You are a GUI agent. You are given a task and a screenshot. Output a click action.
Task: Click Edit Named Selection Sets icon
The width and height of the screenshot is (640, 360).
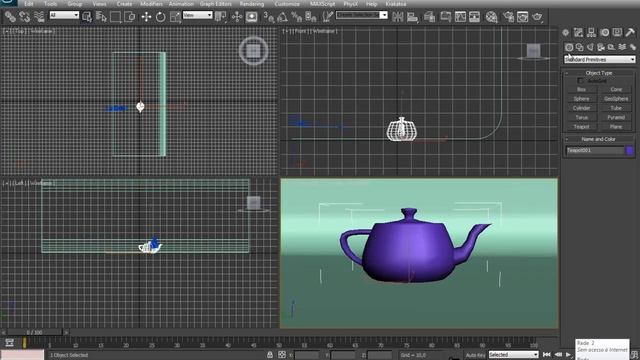[327, 17]
